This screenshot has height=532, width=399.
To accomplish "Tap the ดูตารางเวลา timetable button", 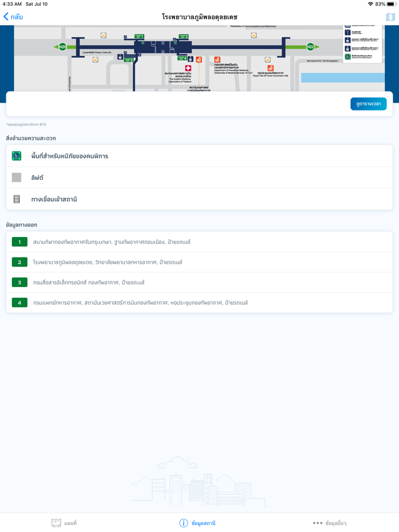I will pos(368,104).
